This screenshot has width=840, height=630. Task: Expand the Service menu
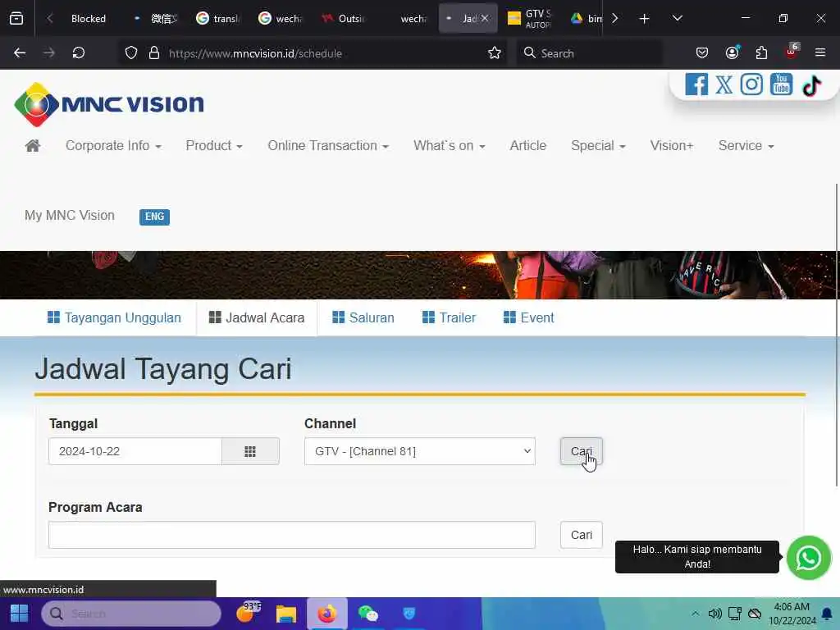tap(746, 146)
